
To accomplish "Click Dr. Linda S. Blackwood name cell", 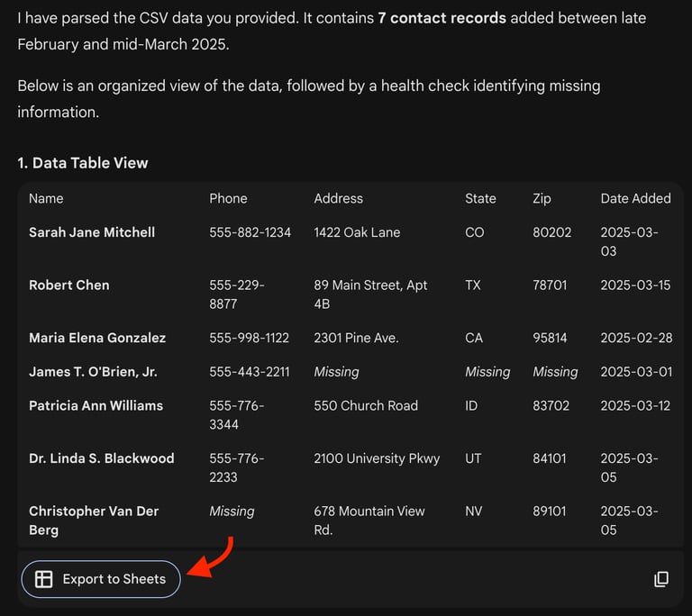I will pos(101,458).
